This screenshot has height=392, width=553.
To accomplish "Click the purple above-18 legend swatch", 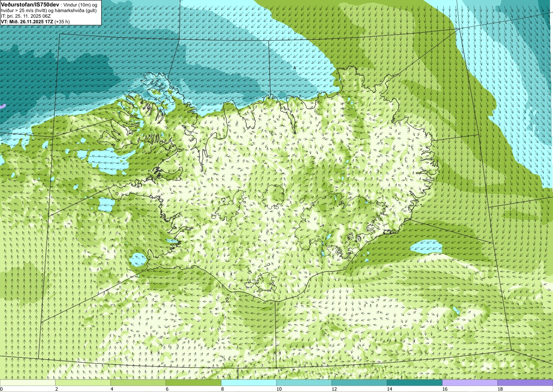I will pyautogui.click(x=525, y=383).
